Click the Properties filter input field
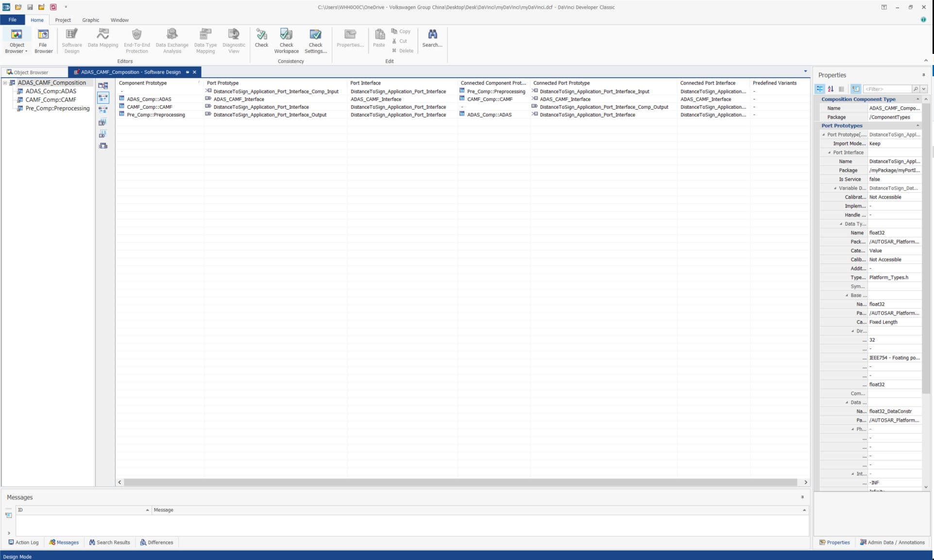This screenshot has width=934, height=560. (x=887, y=89)
